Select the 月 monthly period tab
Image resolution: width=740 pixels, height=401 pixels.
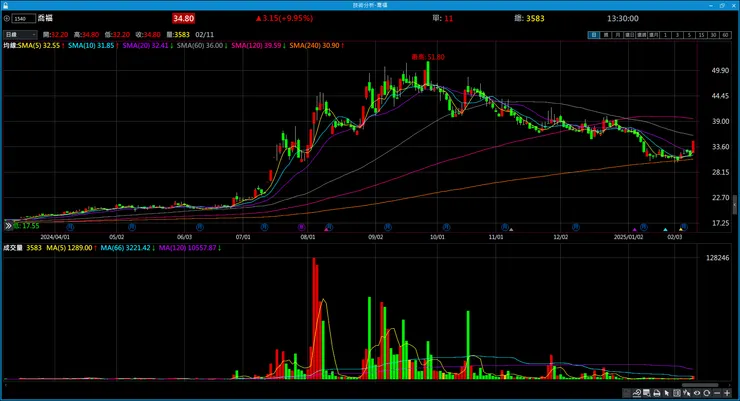point(618,35)
